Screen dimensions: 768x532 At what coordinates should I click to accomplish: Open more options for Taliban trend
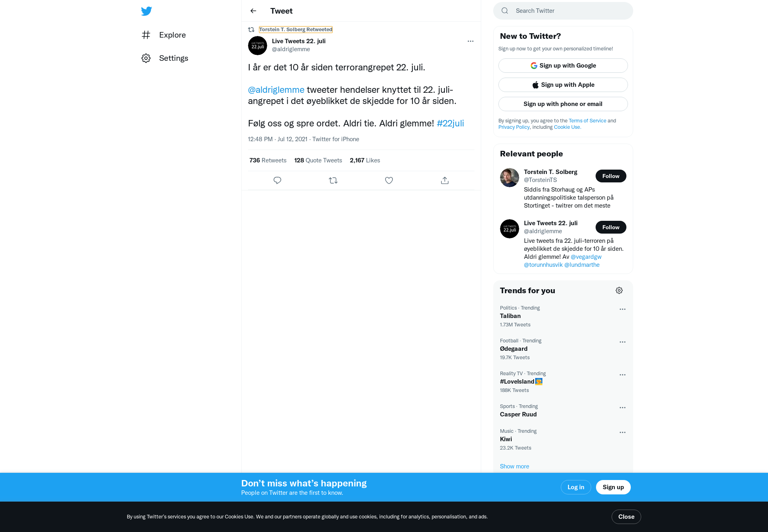point(622,309)
